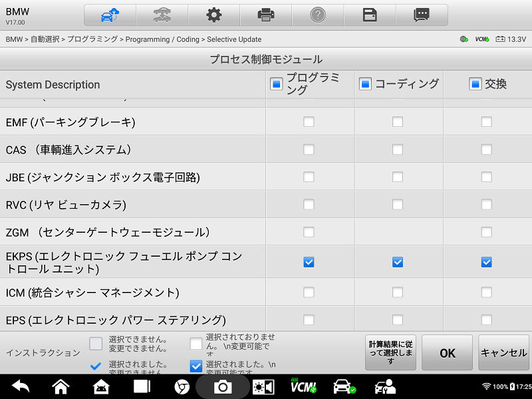The height and width of the screenshot is (399, 532).
Task: Launch the Chrome browser
Action: click(182, 387)
